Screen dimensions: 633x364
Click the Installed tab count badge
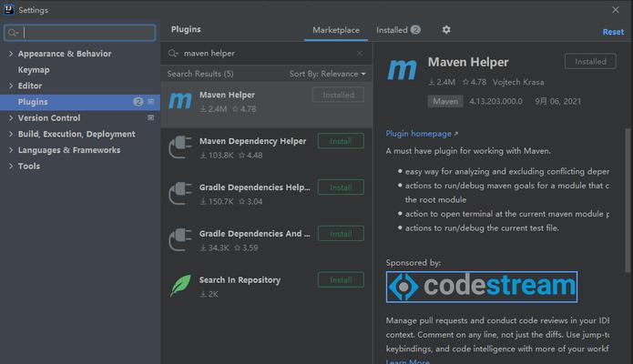tap(415, 29)
